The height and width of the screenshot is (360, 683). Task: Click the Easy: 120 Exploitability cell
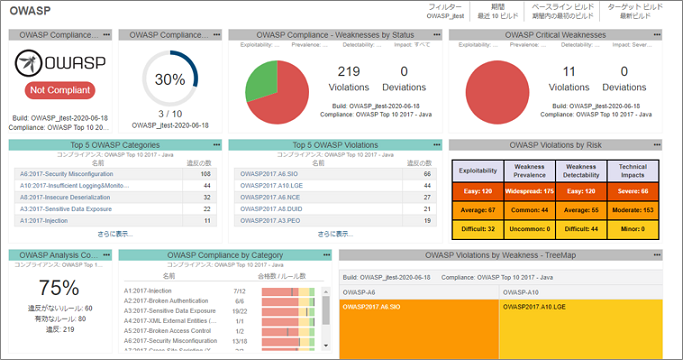pyautogui.click(x=478, y=191)
